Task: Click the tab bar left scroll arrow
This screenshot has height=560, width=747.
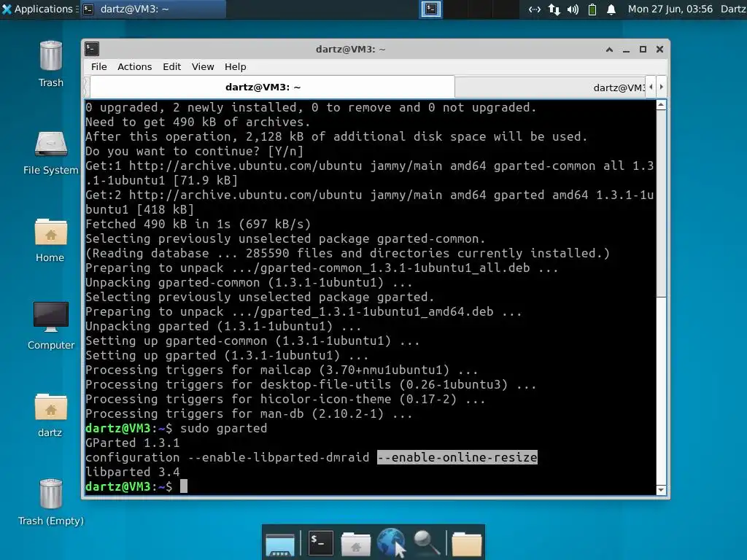Action: [651, 87]
